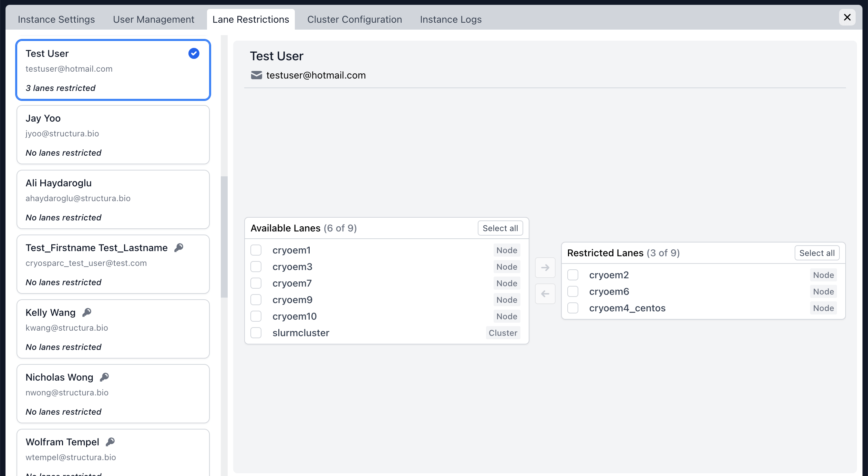Open the User Management tab
Image resolution: width=868 pixels, height=476 pixels.
154,19
